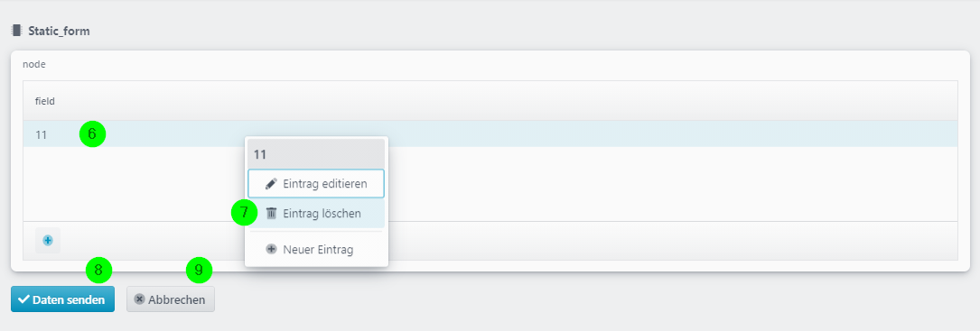This screenshot has width=980, height=331.
Task: Add a row with the blue plus button
Action: coord(48,240)
